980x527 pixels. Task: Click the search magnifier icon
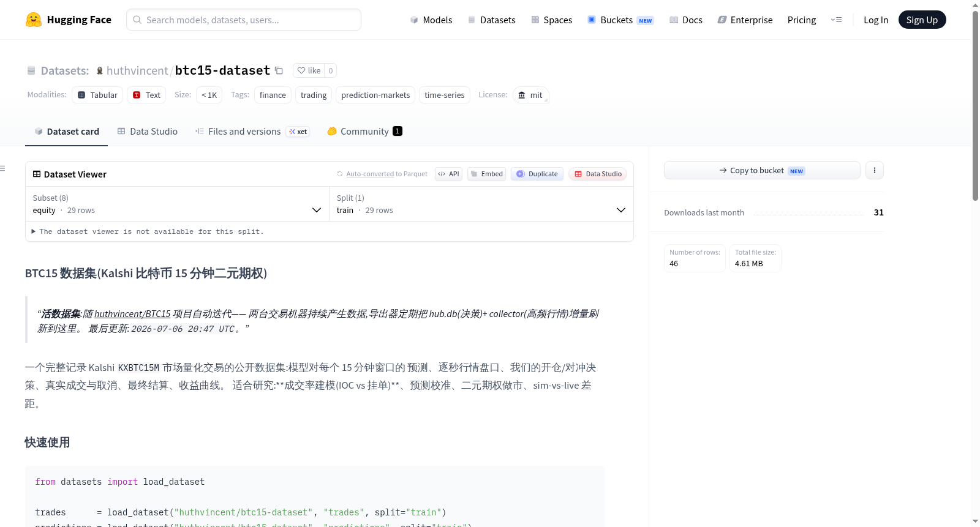[x=137, y=20]
